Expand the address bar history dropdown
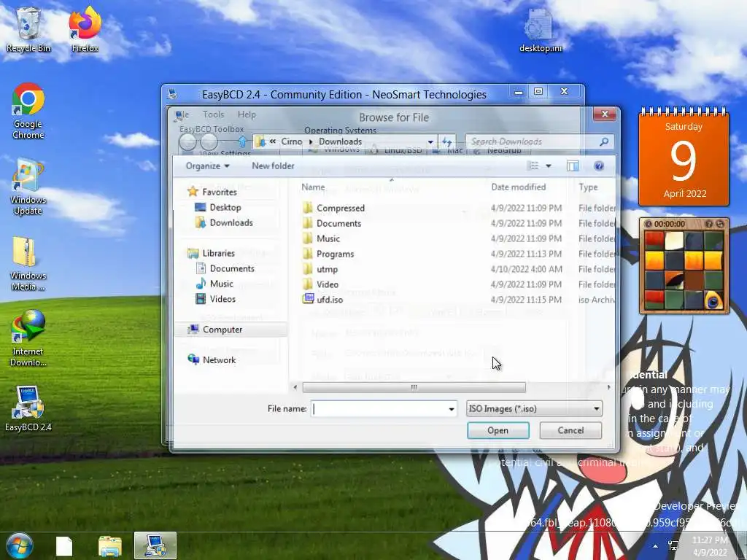 [430, 142]
